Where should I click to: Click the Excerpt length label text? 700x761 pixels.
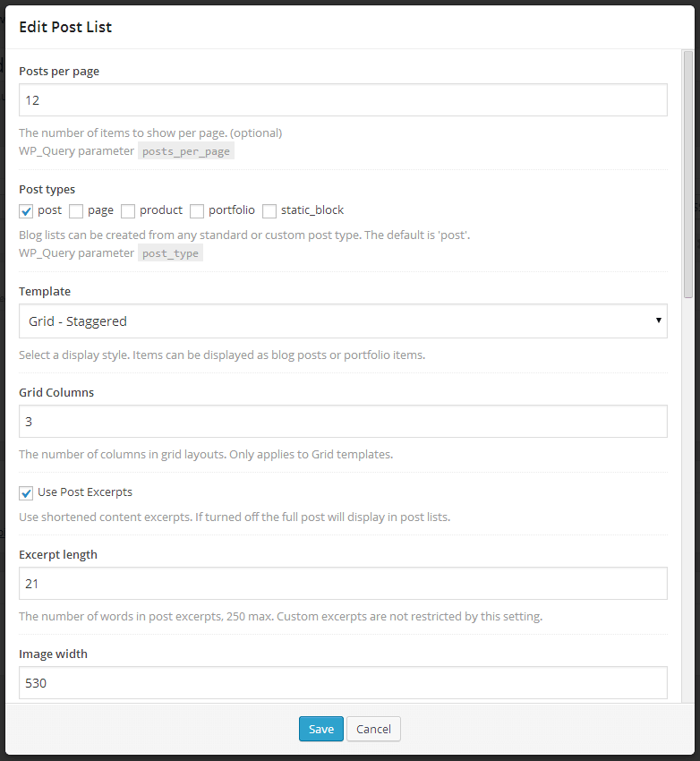tap(58, 555)
